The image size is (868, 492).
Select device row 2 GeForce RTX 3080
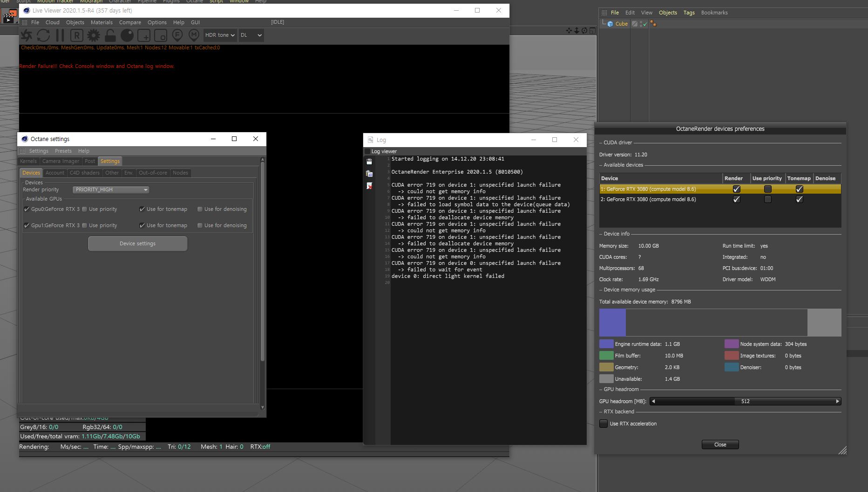[x=720, y=199]
